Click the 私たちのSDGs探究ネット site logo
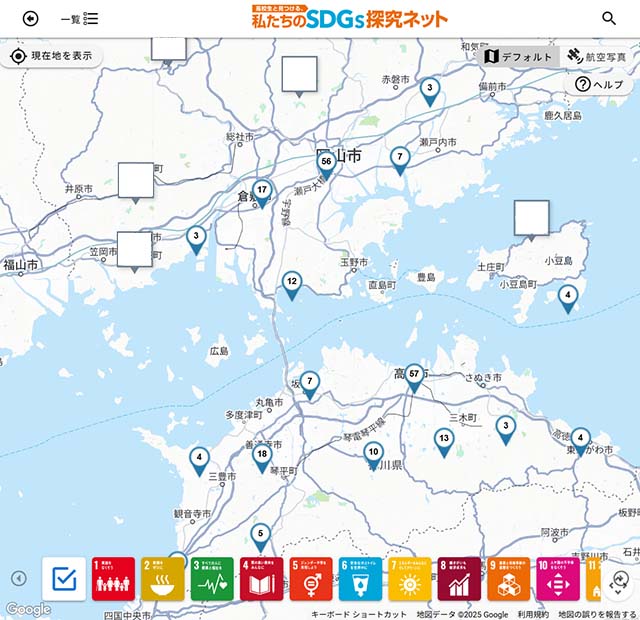Screen dimensions: 640x620 pos(349,17)
